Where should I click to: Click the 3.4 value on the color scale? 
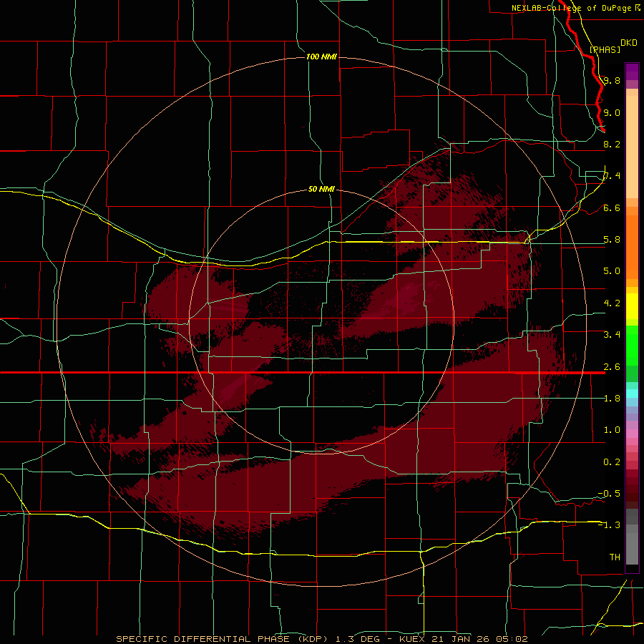click(x=612, y=335)
